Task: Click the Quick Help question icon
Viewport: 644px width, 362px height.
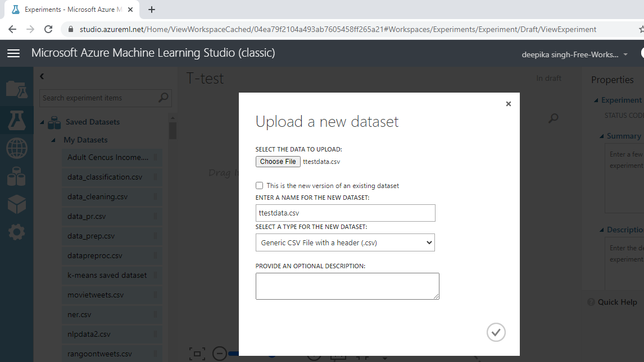Action: tap(591, 302)
